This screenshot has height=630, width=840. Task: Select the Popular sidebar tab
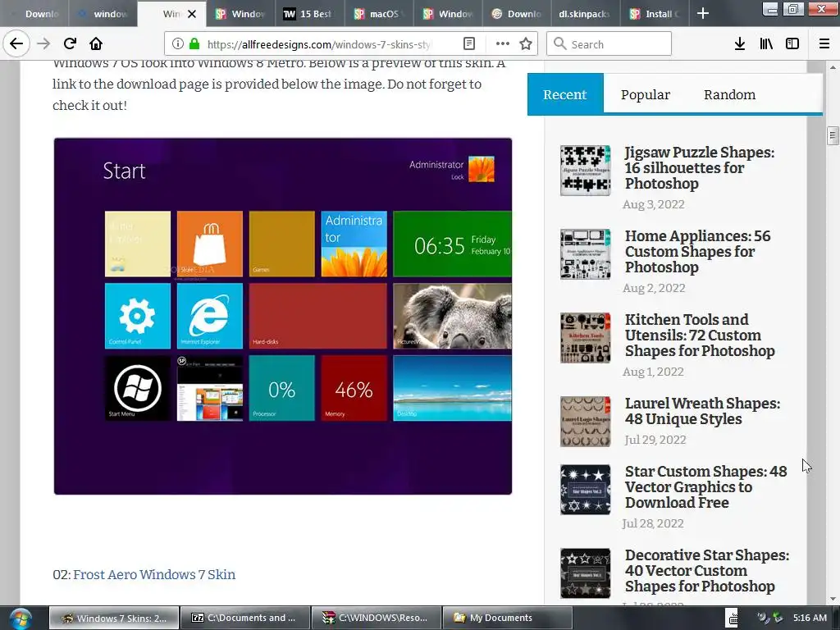coord(645,94)
